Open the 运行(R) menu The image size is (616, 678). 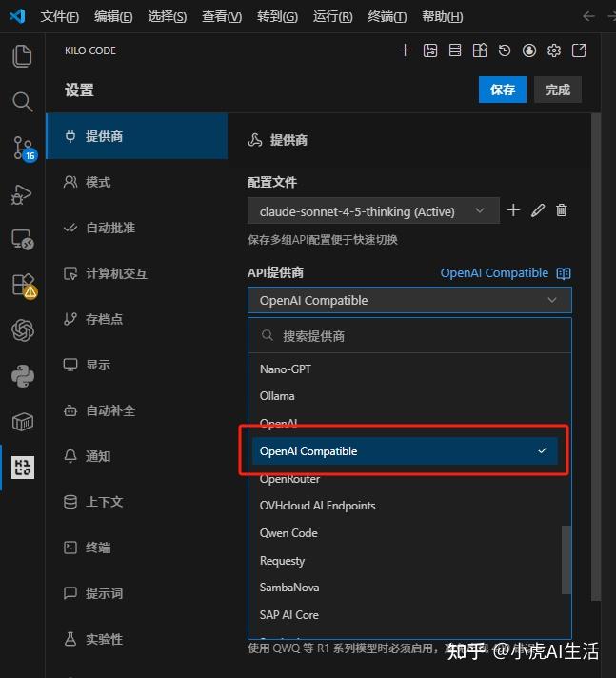(333, 17)
